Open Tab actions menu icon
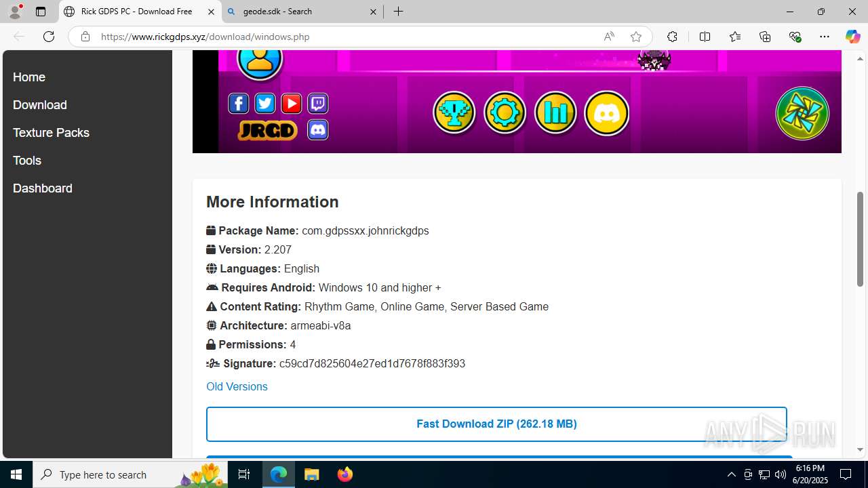The image size is (868, 488). [41, 12]
